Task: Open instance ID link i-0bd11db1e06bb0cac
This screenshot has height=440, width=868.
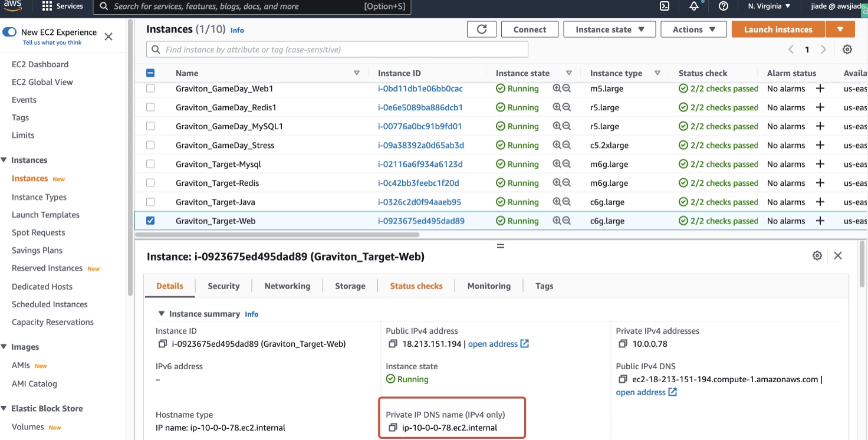Action: [420, 88]
